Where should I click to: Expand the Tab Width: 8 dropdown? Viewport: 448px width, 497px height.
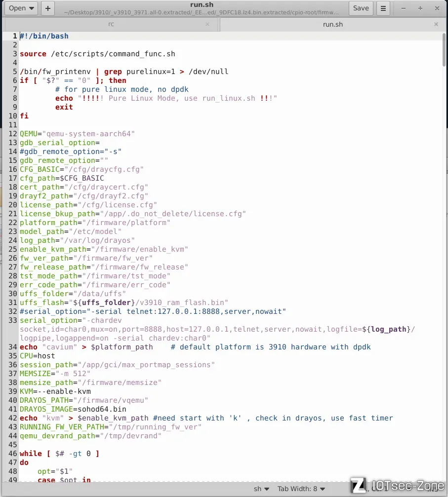[300, 489]
